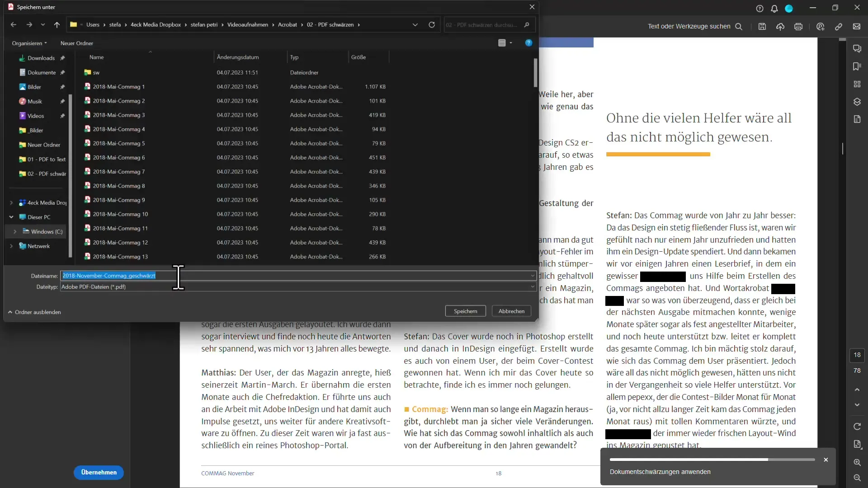Image resolution: width=868 pixels, height=488 pixels.
Task: Click the Text oder Werkzeuge suchen icon
Action: pos(739,26)
